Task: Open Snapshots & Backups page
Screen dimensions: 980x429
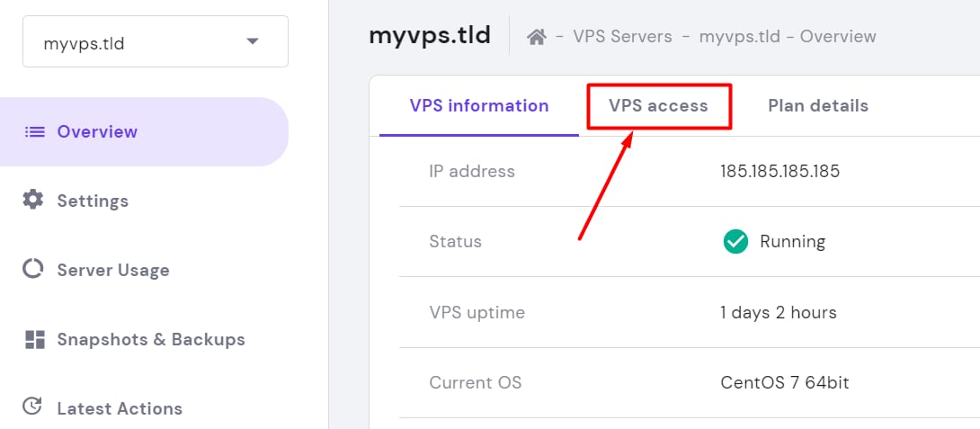Action: tap(150, 339)
